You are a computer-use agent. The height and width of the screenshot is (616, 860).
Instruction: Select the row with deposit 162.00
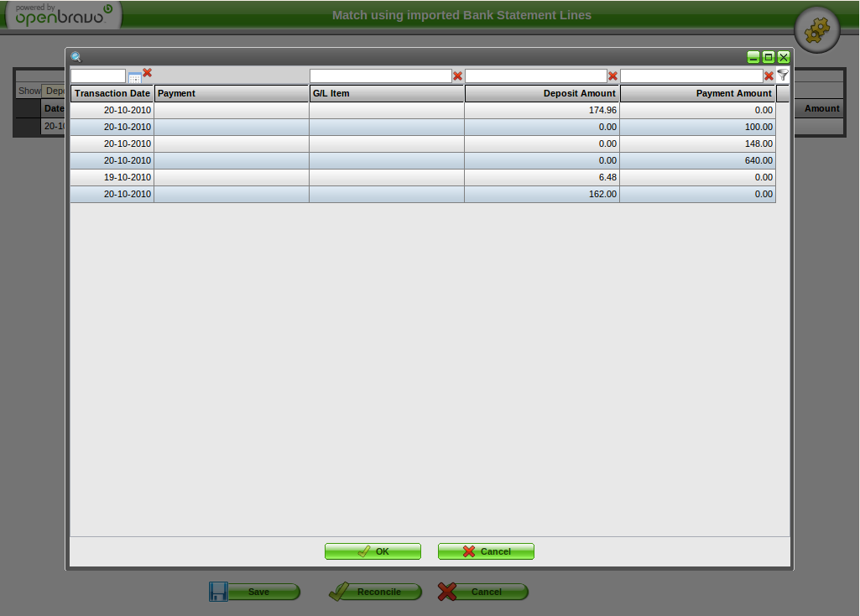point(423,194)
